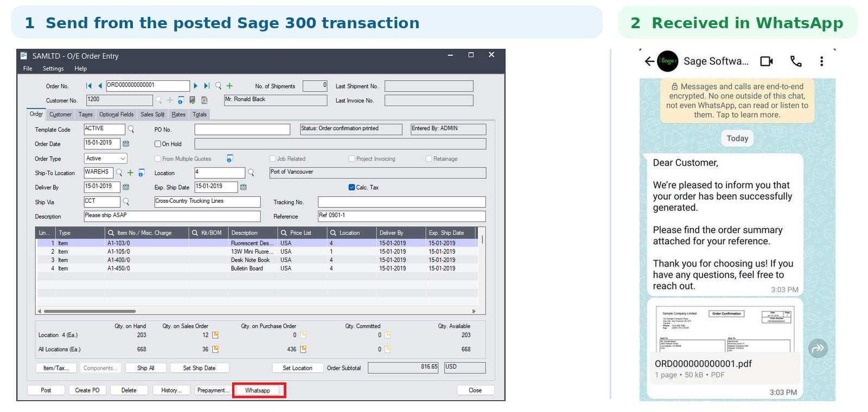The width and height of the screenshot is (868, 412).
Task: Click the green plus beside Ship-To Location
Action: 130,172
